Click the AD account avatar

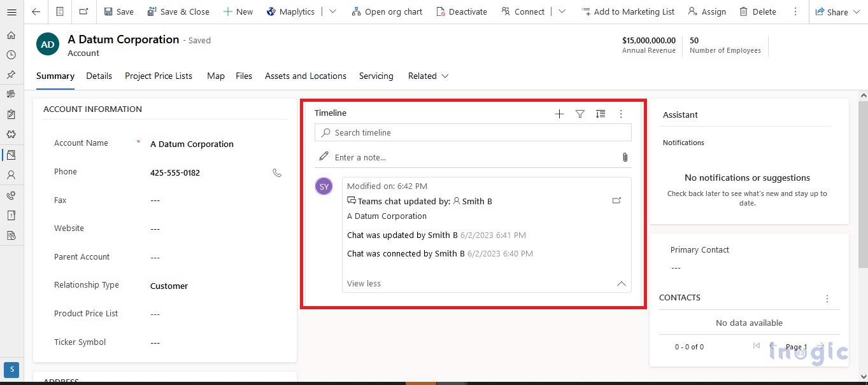coord(48,45)
